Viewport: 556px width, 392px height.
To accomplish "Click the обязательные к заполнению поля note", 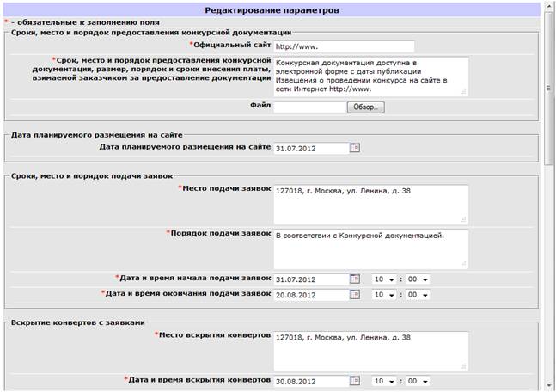I will point(89,22).
